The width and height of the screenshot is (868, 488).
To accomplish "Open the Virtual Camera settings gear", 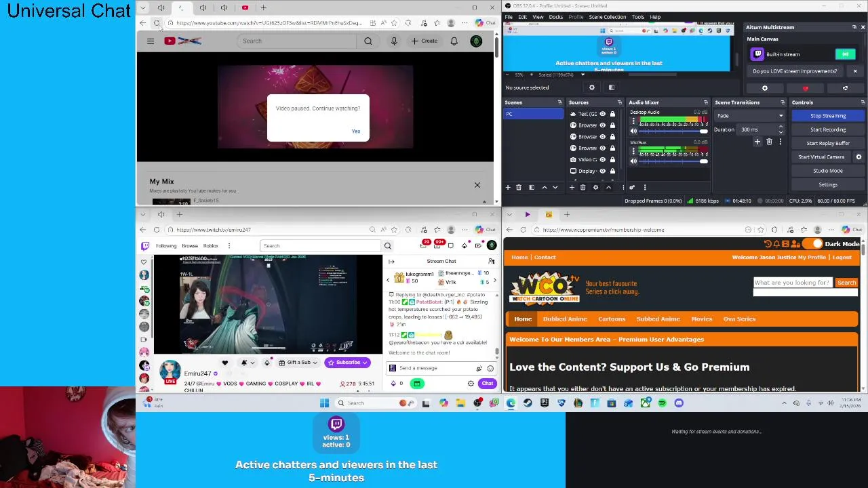I will pos(859,157).
